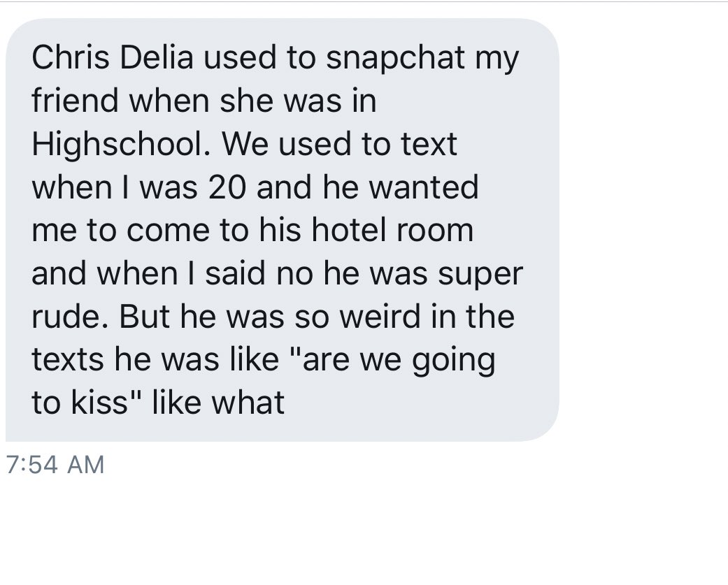Click the word 'said' in message

tap(236, 274)
